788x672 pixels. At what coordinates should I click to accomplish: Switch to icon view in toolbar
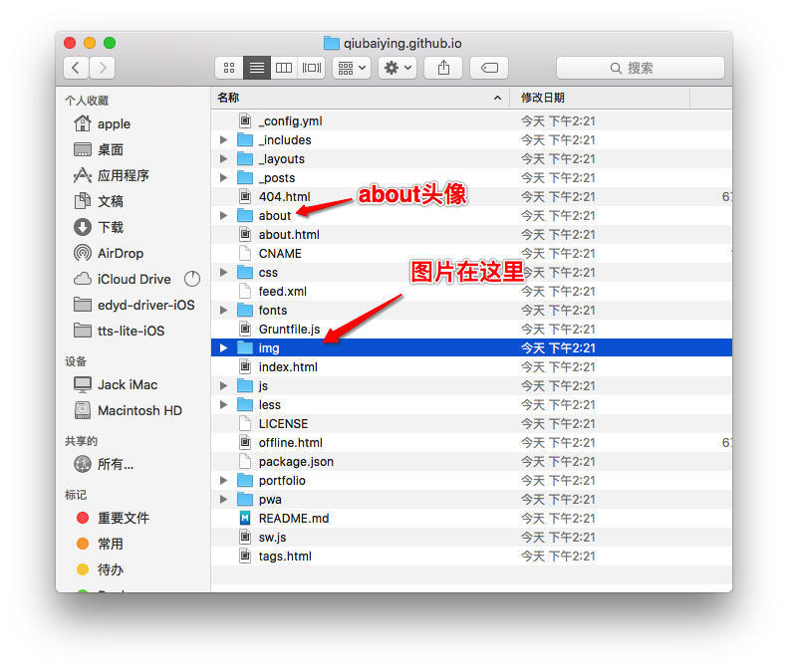[x=229, y=68]
